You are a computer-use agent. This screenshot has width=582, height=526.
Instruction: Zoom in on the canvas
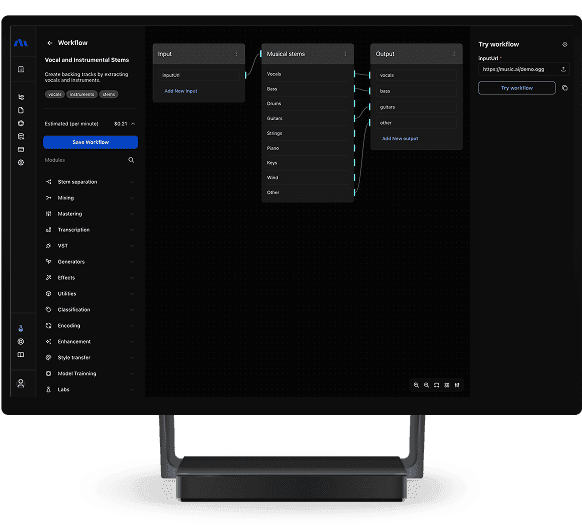click(x=416, y=385)
